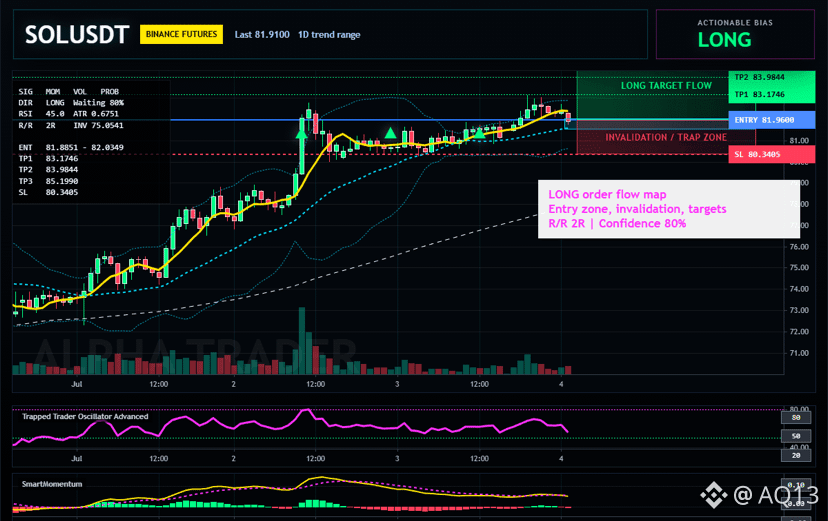The image size is (828, 521).
Task: Click the 80% probability value in table
Action: [x=116, y=102]
